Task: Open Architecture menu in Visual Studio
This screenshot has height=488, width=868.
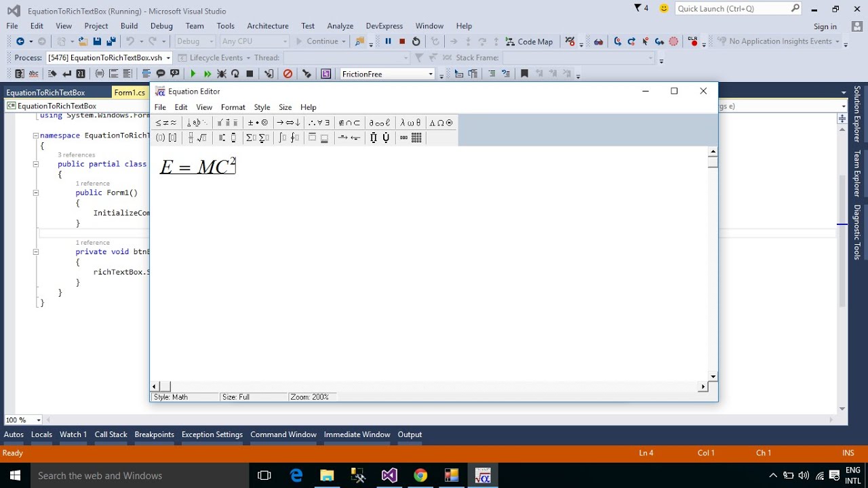Action: tap(267, 26)
